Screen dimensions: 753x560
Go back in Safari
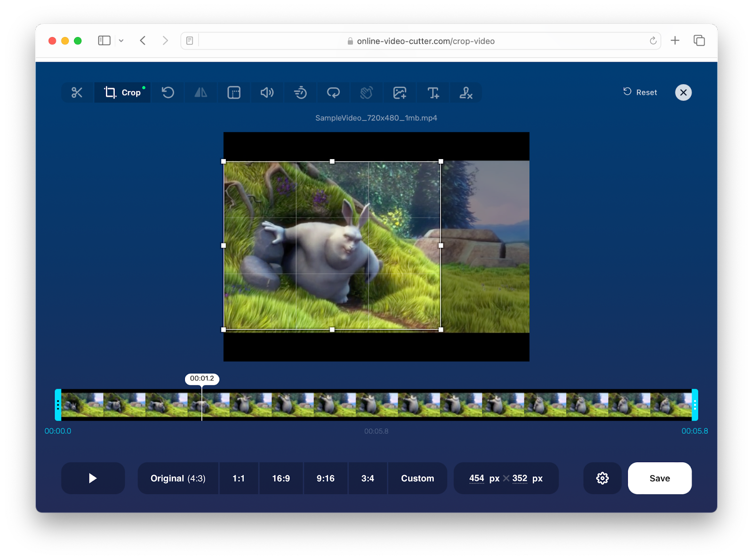(143, 41)
